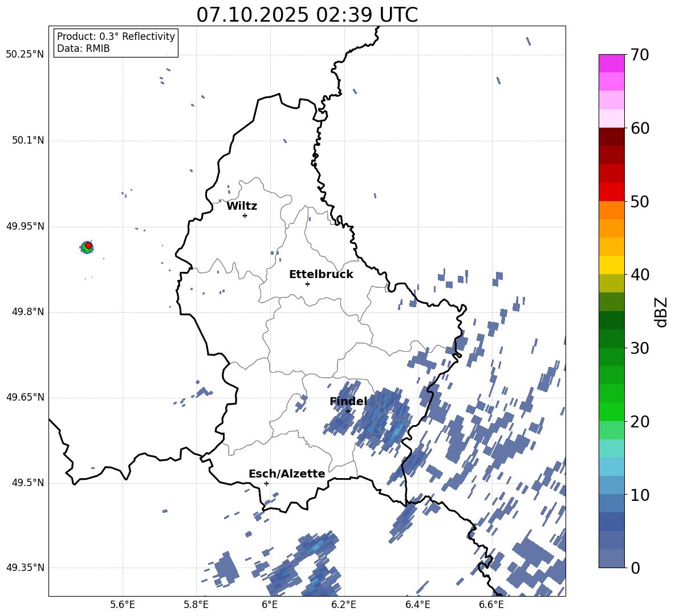Click the yellow colorbar segment above 40

612,265
